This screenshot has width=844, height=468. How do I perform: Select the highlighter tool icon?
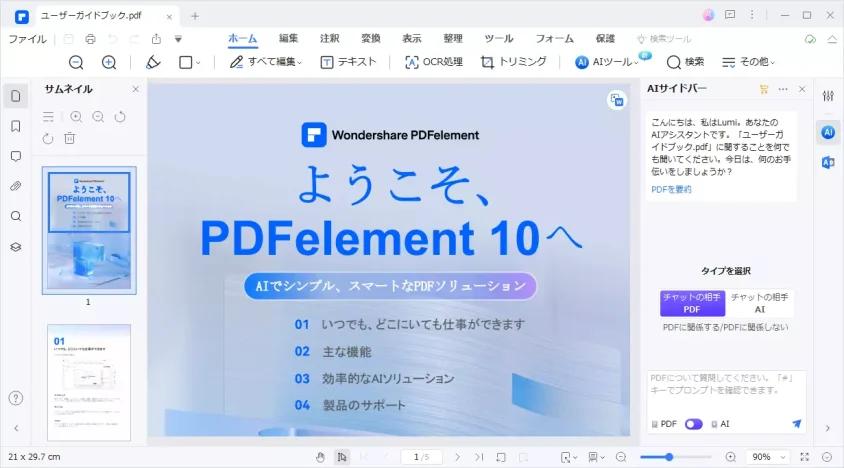coord(153,62)
